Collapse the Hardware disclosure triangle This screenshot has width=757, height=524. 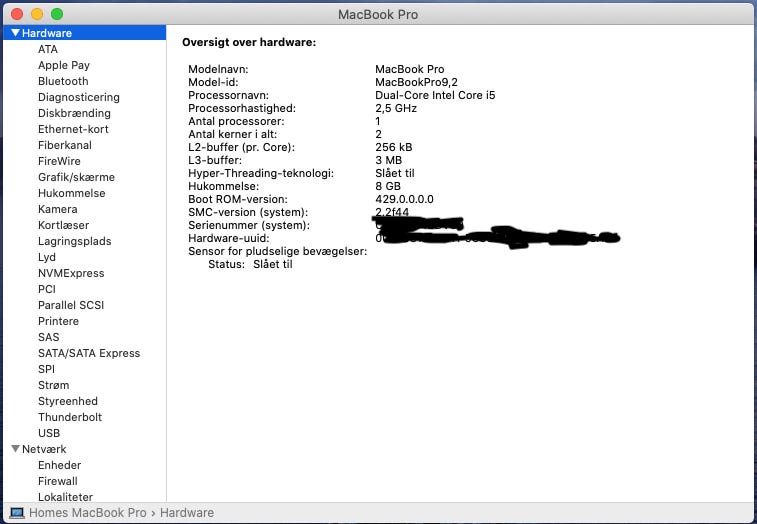pyautogui.click(x=15, y=33)
